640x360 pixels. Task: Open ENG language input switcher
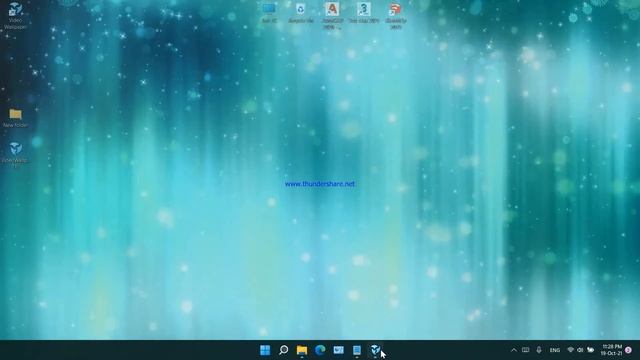click(x=555, y=350)
